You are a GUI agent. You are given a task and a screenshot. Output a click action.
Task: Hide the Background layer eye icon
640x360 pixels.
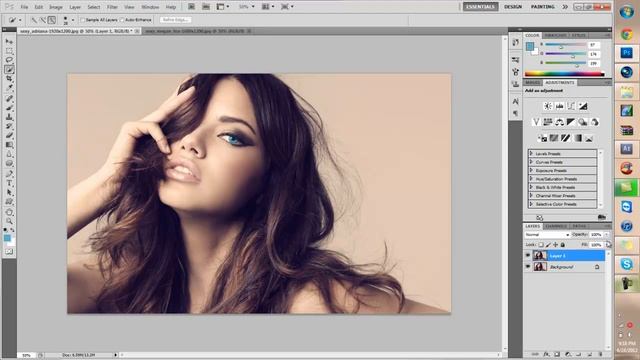coord(528,267)
